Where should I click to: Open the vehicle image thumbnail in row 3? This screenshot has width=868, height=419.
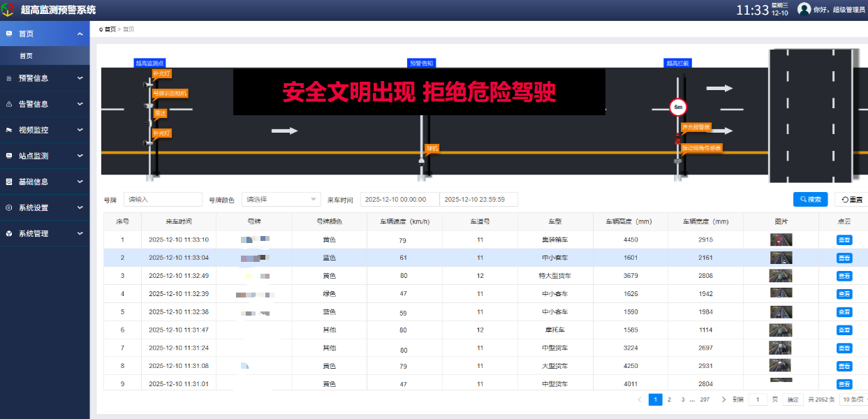click(x=780, y=276)
